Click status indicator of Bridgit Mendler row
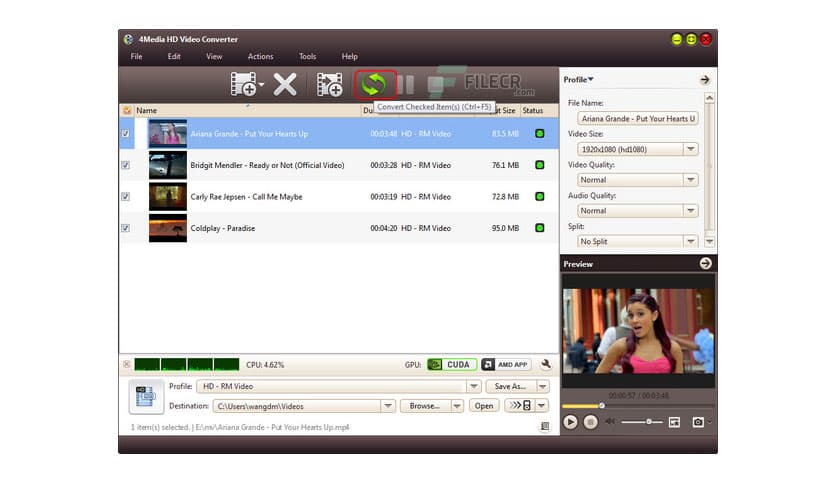 pos(540,165)
